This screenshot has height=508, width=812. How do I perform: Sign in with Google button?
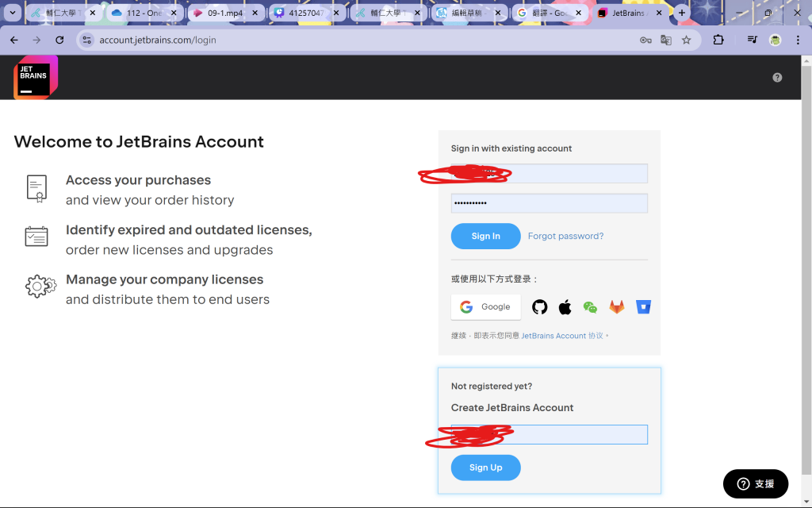click(x=486, y=307)
